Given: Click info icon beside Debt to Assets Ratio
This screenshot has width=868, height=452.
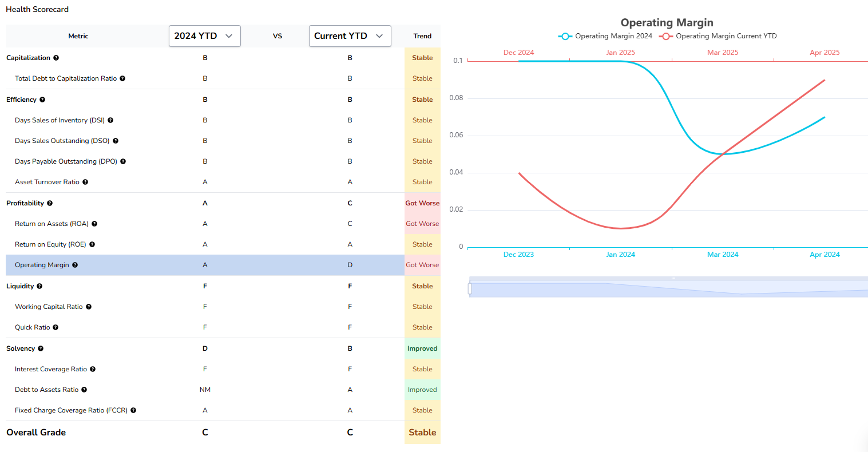Looking at the screenshot, I should pos(84,390).
